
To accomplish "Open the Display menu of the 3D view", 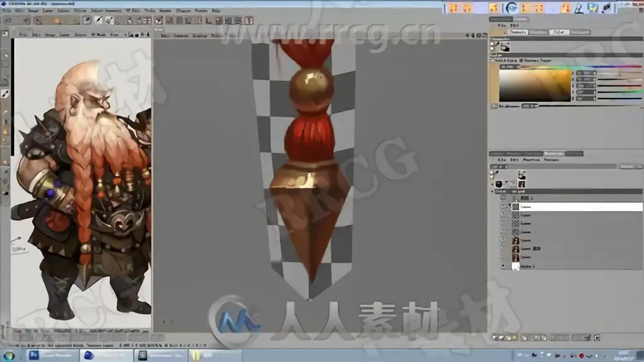I will 200,36.
